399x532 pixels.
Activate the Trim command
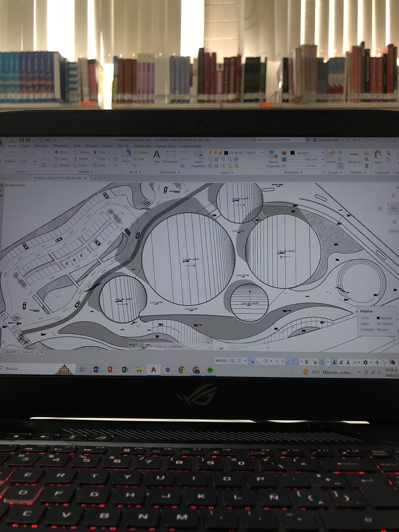tap(99, 152)
